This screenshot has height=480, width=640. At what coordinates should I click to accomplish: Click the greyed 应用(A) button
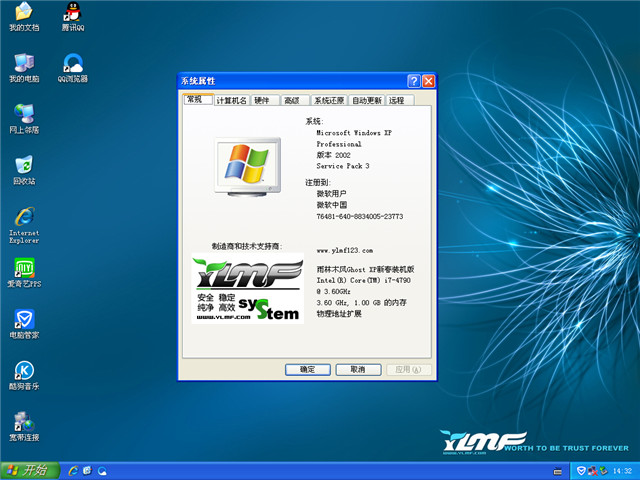[x=409, y=369]
